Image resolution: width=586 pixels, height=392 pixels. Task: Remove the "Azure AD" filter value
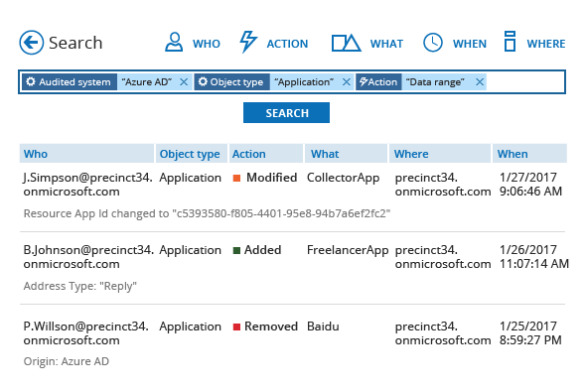184,81
